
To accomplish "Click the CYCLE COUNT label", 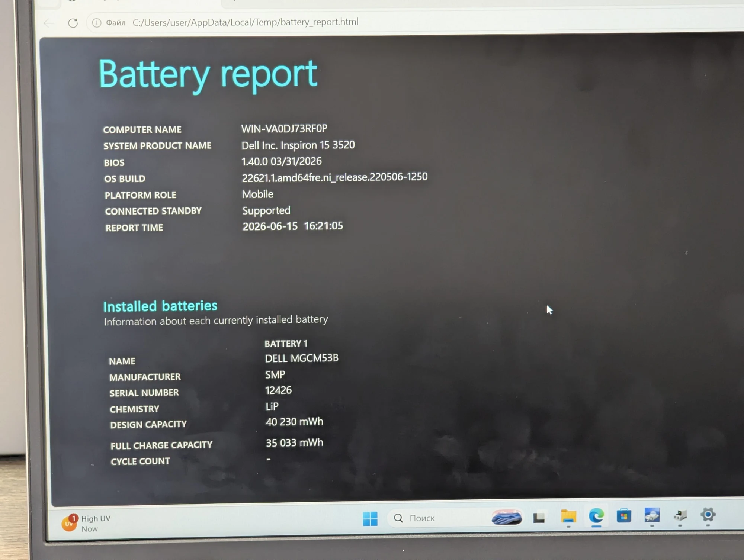I will tap(140, 461).
